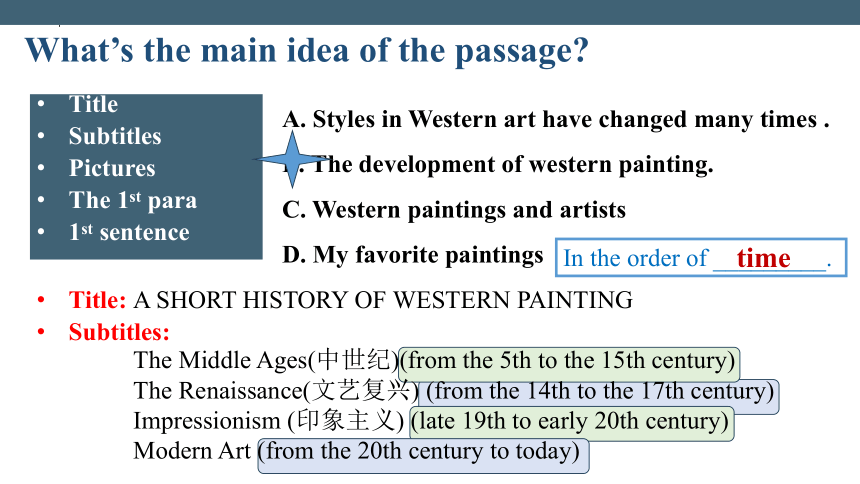Choose option C Western paintings and artists
Viewport: 860px width, 484px height.
(x=454, y=210)
